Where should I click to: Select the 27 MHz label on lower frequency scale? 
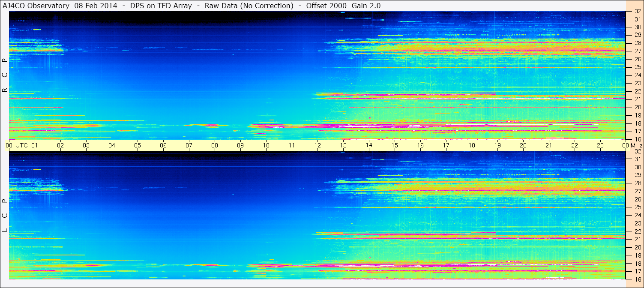pyautogui.click(x=638, y=191)
